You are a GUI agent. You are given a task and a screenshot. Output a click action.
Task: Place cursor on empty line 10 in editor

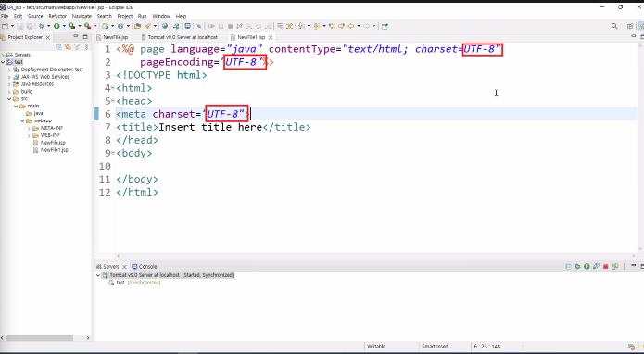(x=376, y=166)
